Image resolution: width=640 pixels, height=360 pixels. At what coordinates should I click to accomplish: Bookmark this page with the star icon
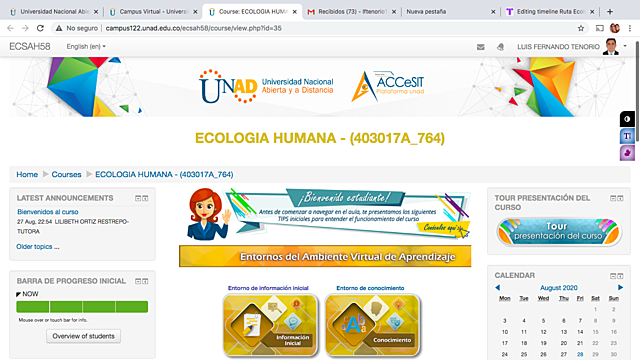tap(581, 28)
